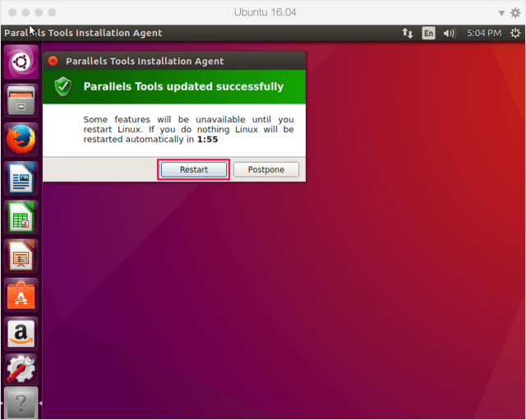
Task: Click the 'Ubuntu 16.04' window title
Action: [x=265, y=12]
